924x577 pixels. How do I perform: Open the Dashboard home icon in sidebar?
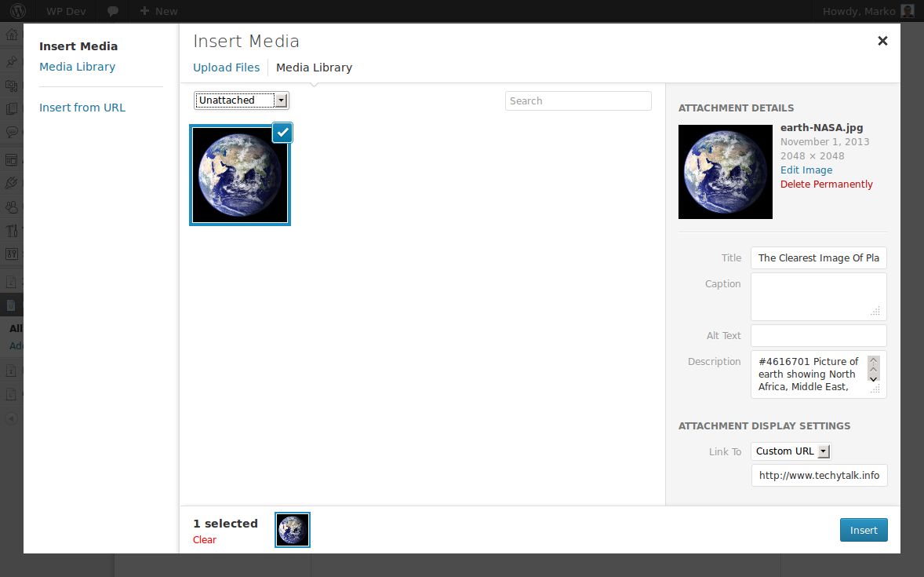11,35
